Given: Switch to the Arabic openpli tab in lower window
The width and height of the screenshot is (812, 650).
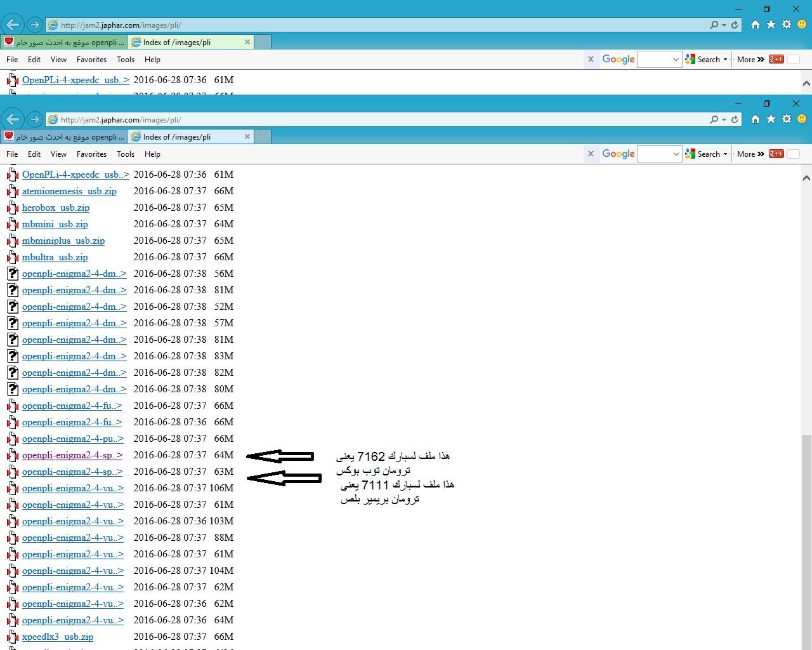Looking at the screenshot, I should pos(63,136).
